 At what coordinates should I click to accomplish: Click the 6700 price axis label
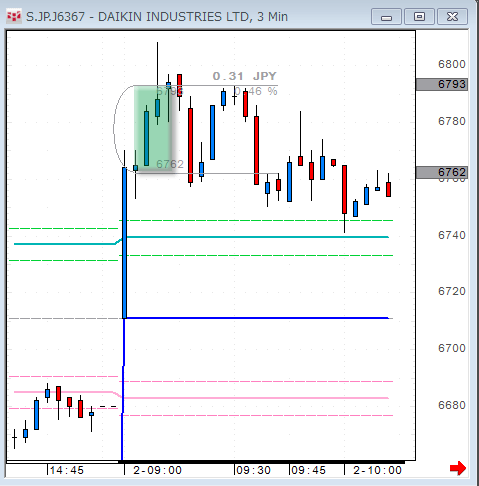point(452,348)
